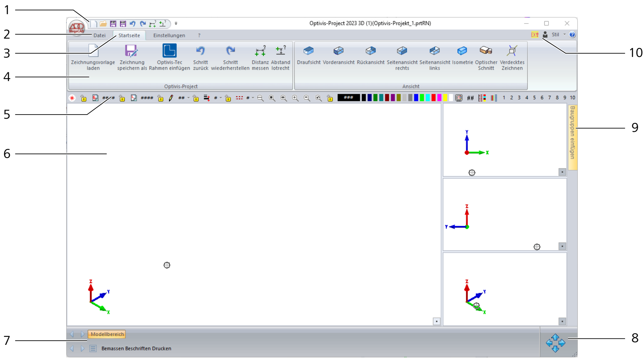644x359 pixels.
Task: Click the pencil icon in the attribute toolbar
Action: point(171,98)
